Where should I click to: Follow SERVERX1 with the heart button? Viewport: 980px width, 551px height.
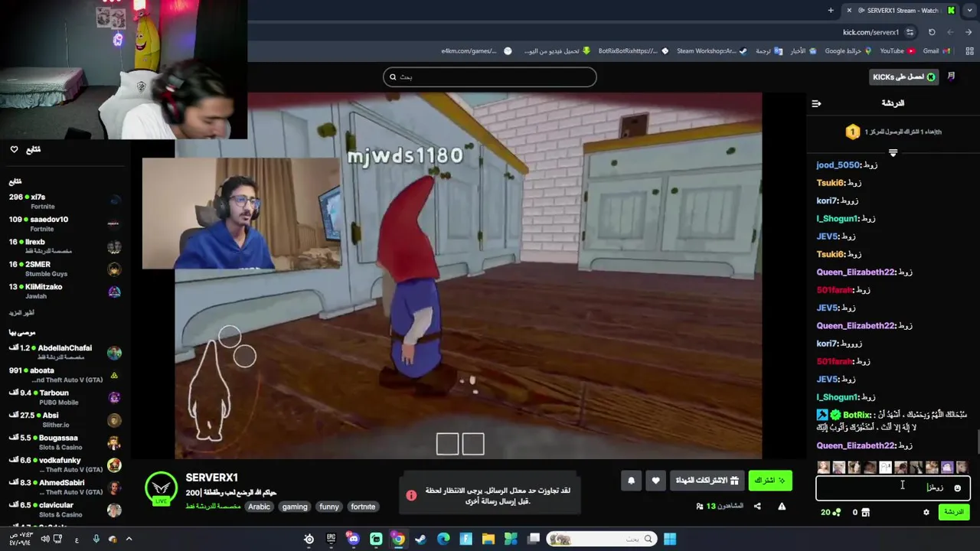coord(655,481)
